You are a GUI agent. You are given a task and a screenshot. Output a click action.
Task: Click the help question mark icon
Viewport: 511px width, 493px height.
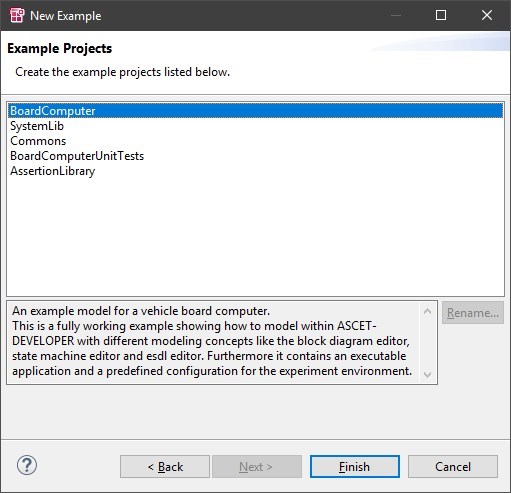(x=27, y=465)
